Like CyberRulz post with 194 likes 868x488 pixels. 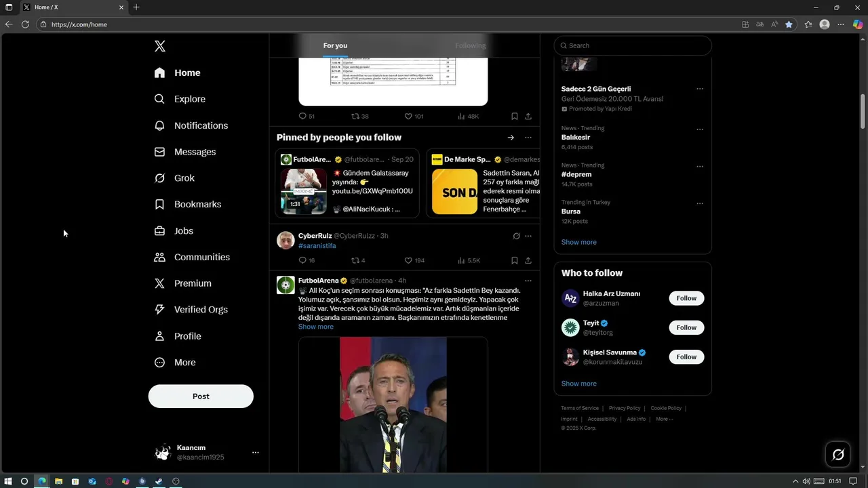click(x=414, y=260)
